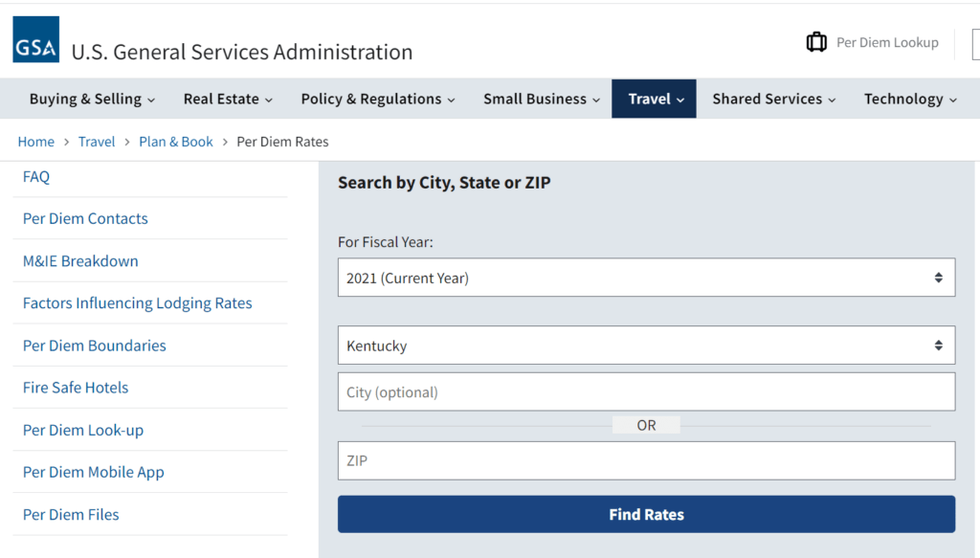Screen dimensions: 980x558
Task: Open the Technology menu
Action: 910,99
